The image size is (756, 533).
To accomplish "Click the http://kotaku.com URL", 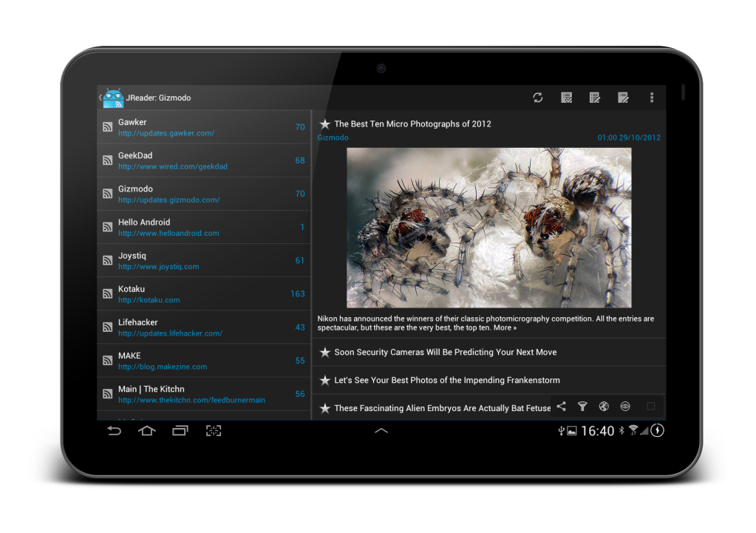I will (149, 300).
